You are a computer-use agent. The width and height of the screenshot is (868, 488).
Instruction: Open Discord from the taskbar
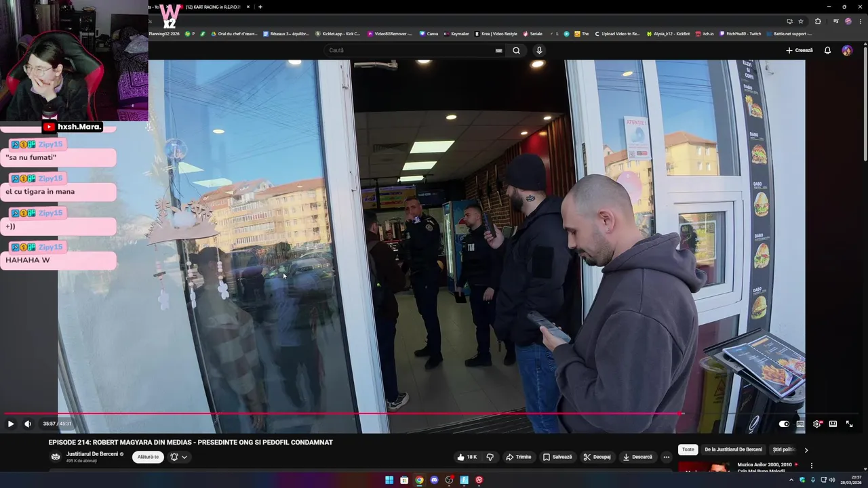(434, 480)
